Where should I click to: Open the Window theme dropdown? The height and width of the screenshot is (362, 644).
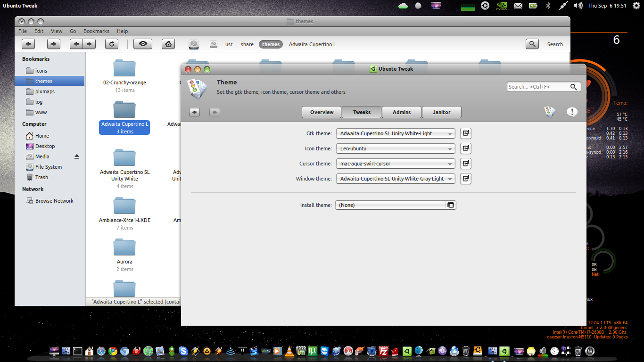tap(396, 179)
